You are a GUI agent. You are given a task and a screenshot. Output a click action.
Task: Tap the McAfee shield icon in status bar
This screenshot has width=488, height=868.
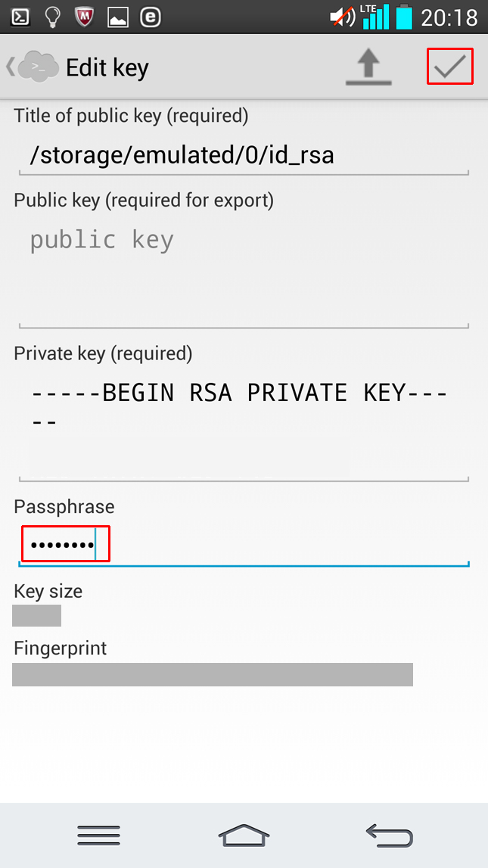click(x=85, y=17)
